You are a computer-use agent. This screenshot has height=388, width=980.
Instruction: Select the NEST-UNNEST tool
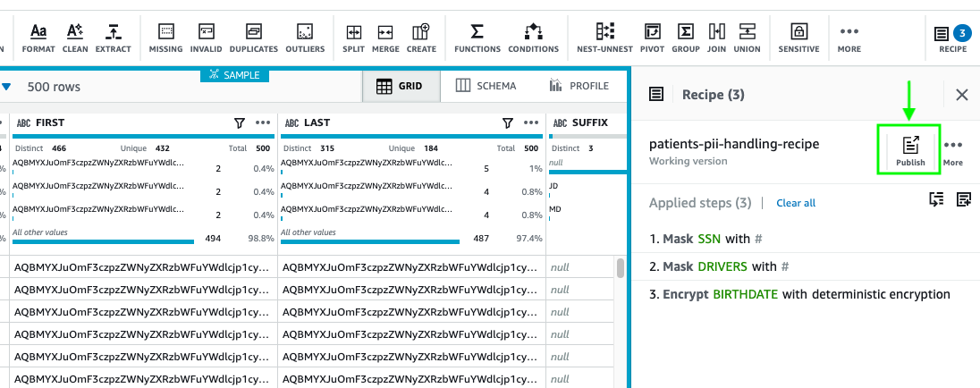coord(605,38)
